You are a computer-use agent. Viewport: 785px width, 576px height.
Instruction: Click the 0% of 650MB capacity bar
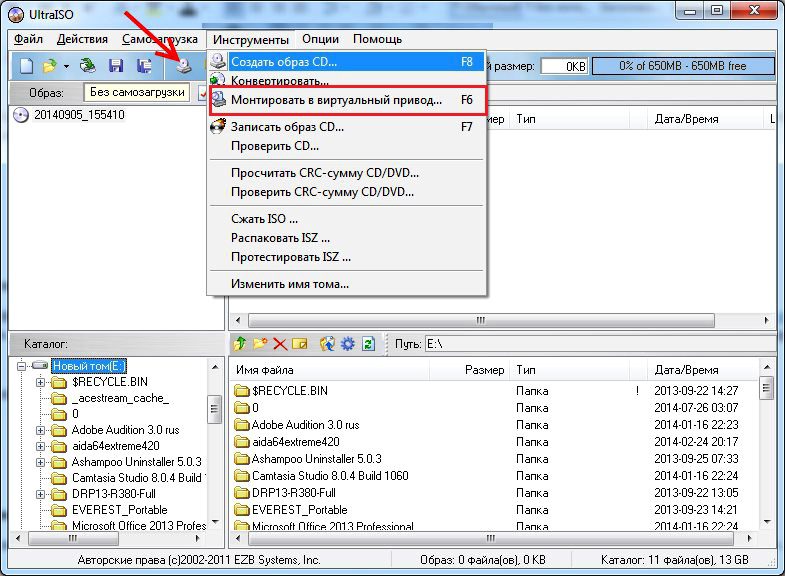click(x=683, y=66)
